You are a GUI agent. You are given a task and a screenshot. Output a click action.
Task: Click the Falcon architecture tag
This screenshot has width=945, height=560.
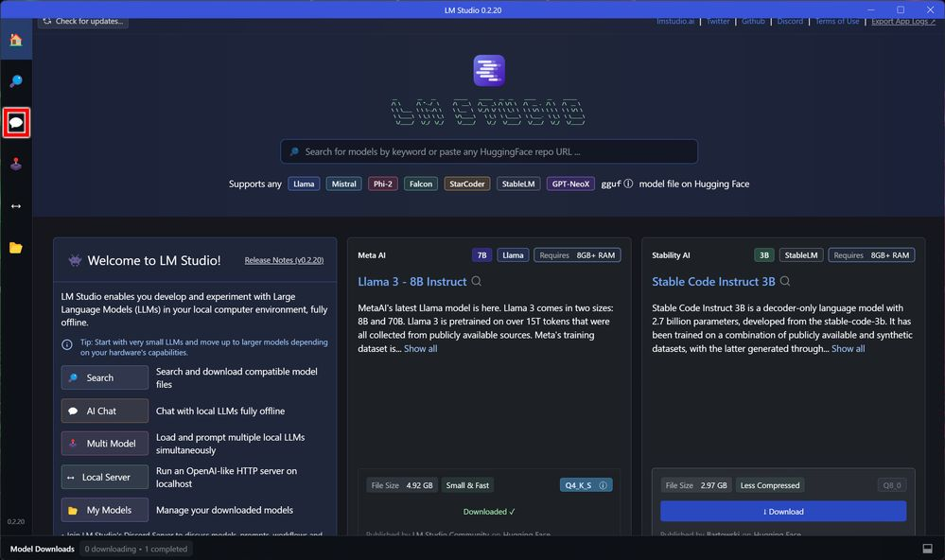click(x=421, y=184)
